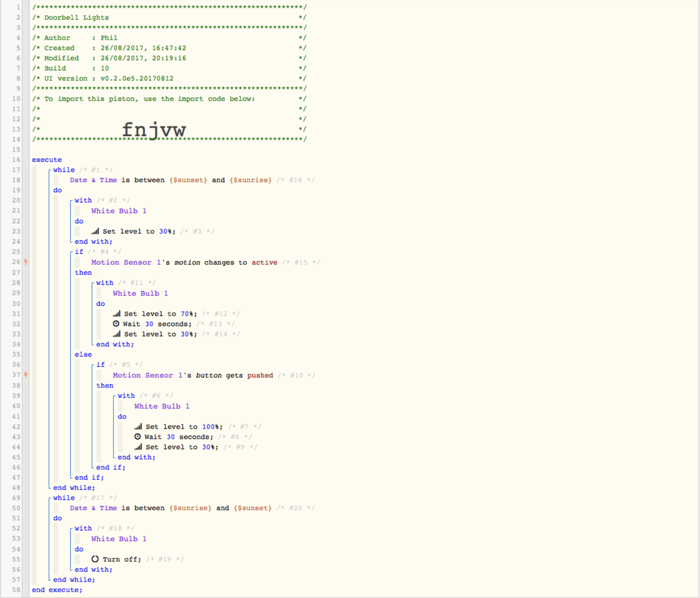Click power icon next to Turn off
Image resolution: width=700 pixels, height=598 pixels.
[x=95, y=559]
